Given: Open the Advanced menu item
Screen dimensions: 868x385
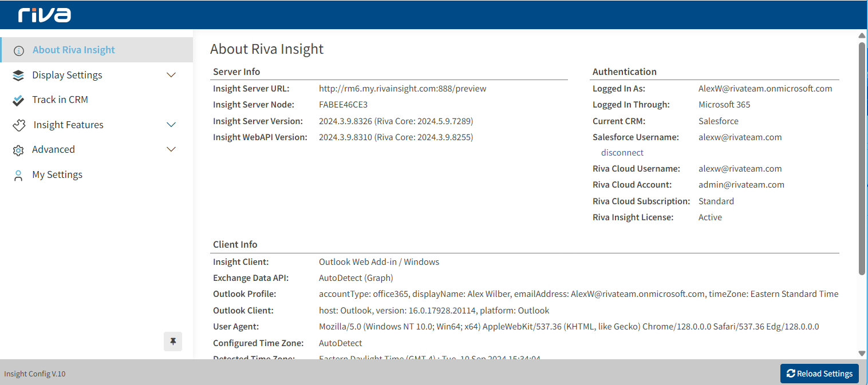Looking at the screenshot, I should coord(96,149).
